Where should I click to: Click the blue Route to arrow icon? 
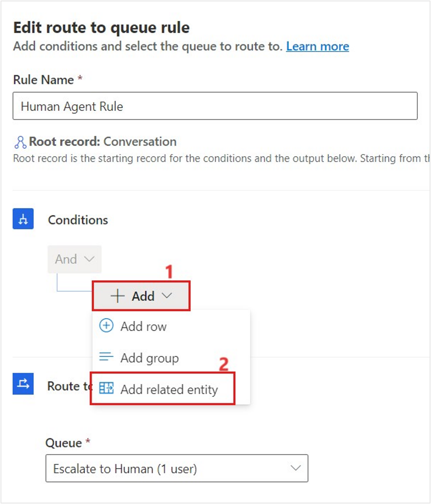23,384
